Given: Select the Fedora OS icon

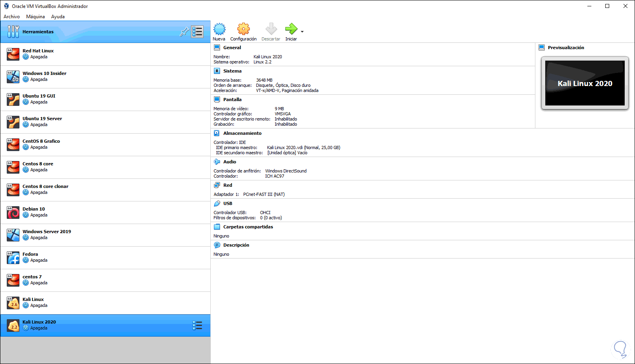Looking at the screenshot, I should pos(13,257).
